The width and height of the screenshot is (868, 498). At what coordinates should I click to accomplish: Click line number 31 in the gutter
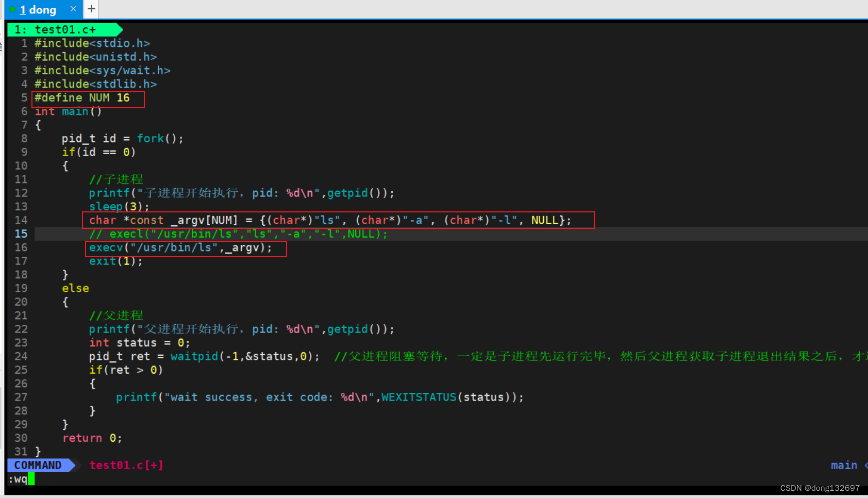coord(21,452)
